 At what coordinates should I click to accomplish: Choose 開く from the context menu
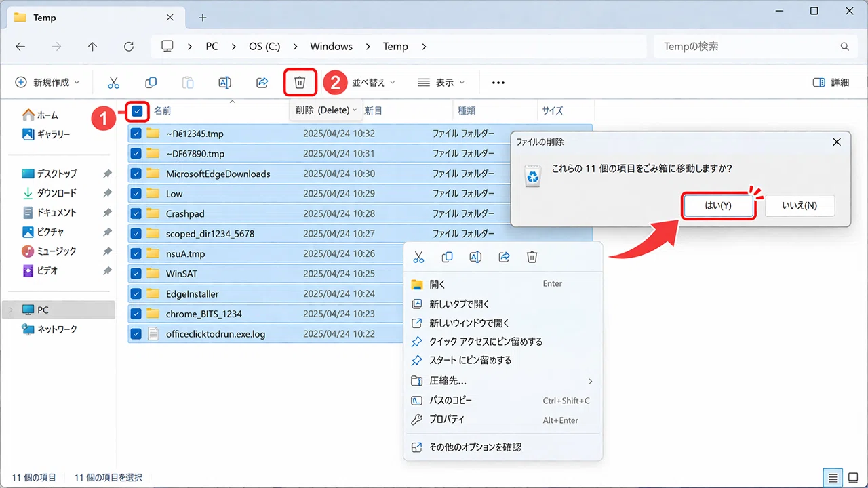[x=502, y=284]
